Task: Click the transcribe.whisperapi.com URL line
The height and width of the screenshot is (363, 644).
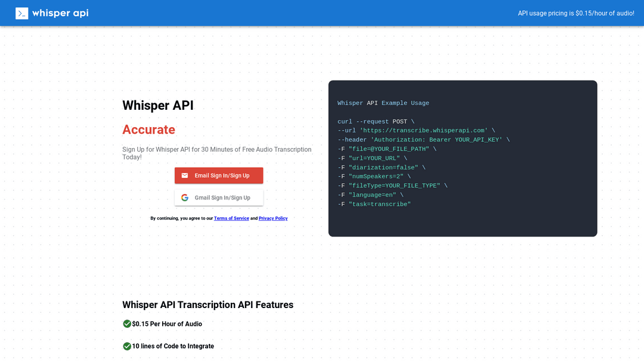Action: coord(416,131)
